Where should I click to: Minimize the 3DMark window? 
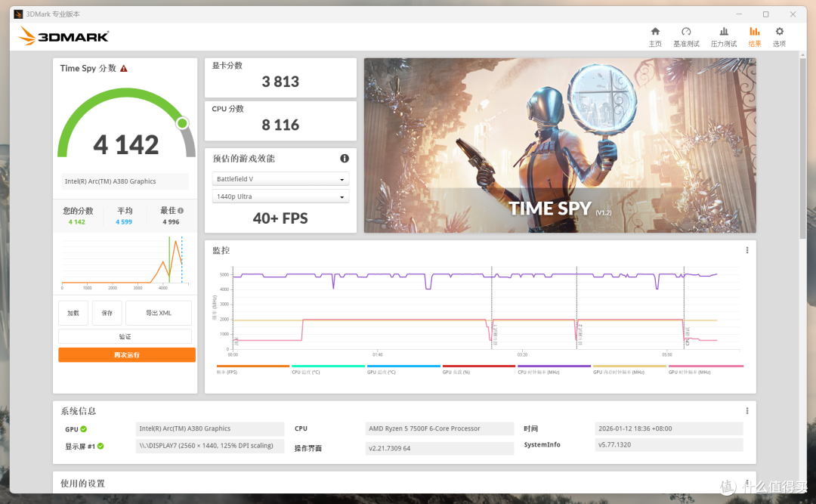(740, 14)
